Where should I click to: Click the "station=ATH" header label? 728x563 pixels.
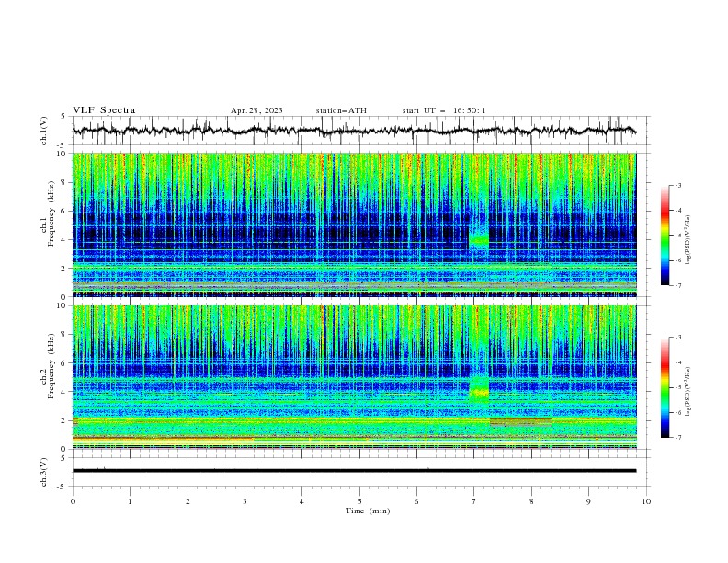click(x=341, y=110)
